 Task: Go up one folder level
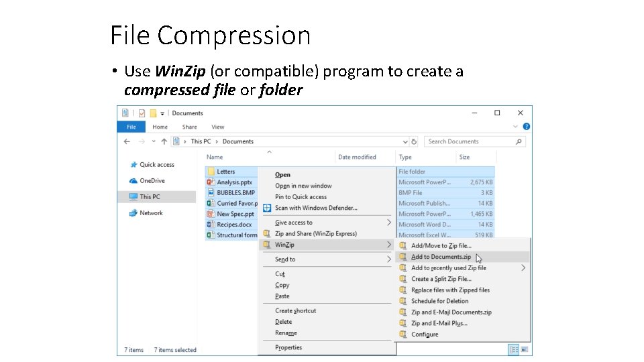pyautogui.click(x=164, y=141)
